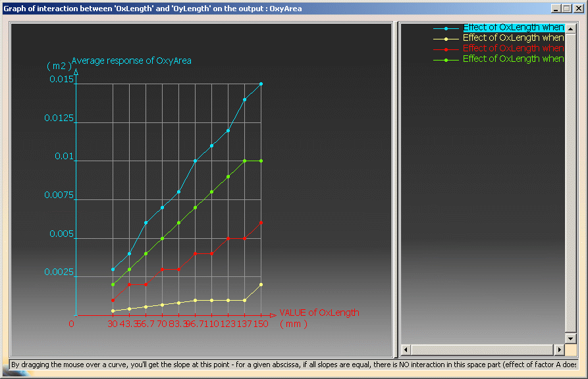Close the graph of interaction window
The width and height of the screenshot is (588, 379).
pyautogui.click(x=579, y=9)
